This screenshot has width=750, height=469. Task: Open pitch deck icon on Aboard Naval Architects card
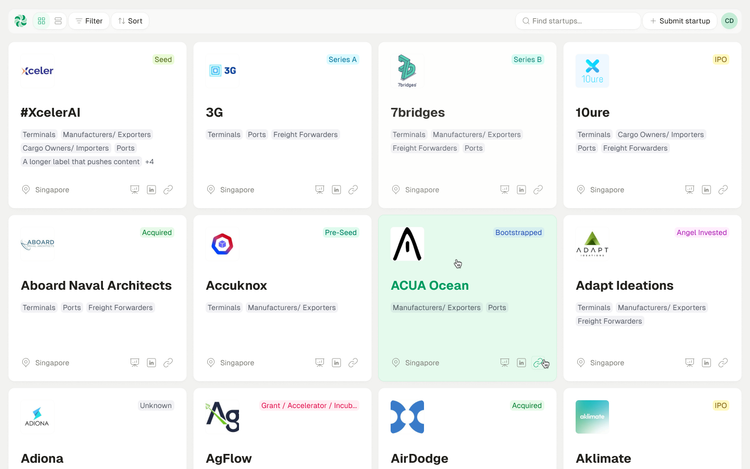point(134,363)
